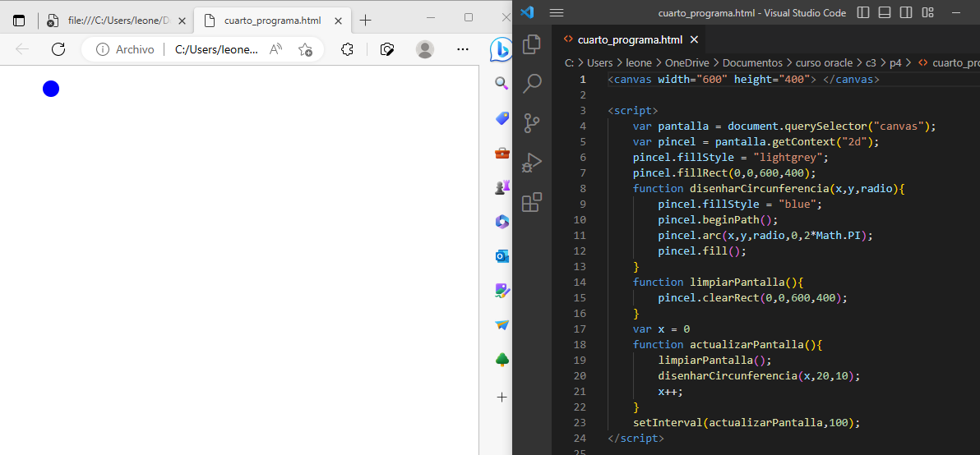Screen dimensions: 980x455
Task: Open the C: drive breadcrumb segment
Action: click(570, 62)
